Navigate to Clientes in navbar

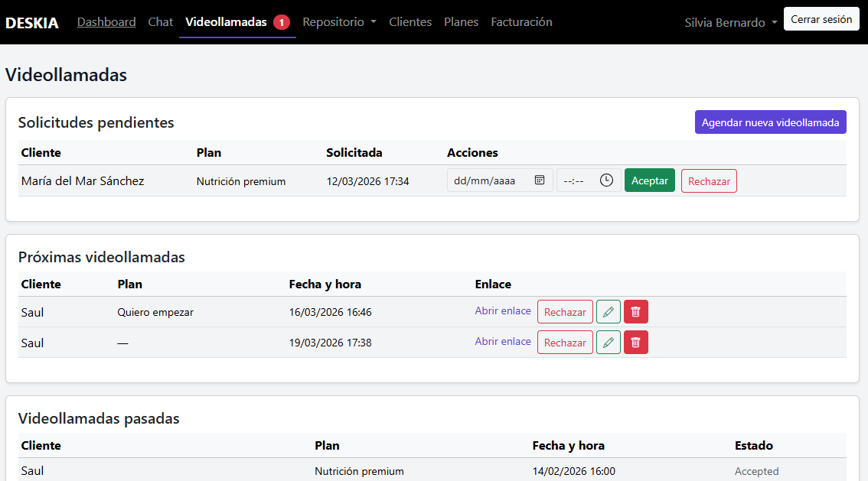click(x=410, y=22)
